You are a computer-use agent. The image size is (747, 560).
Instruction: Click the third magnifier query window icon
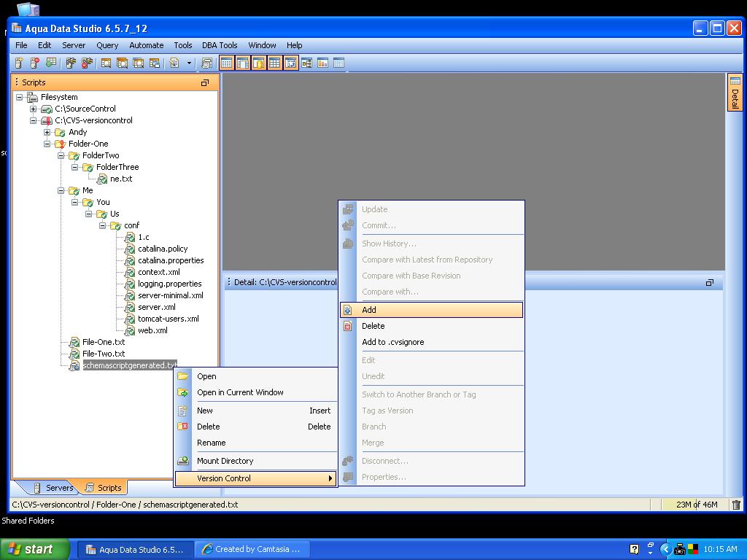[x=139, y=63]
